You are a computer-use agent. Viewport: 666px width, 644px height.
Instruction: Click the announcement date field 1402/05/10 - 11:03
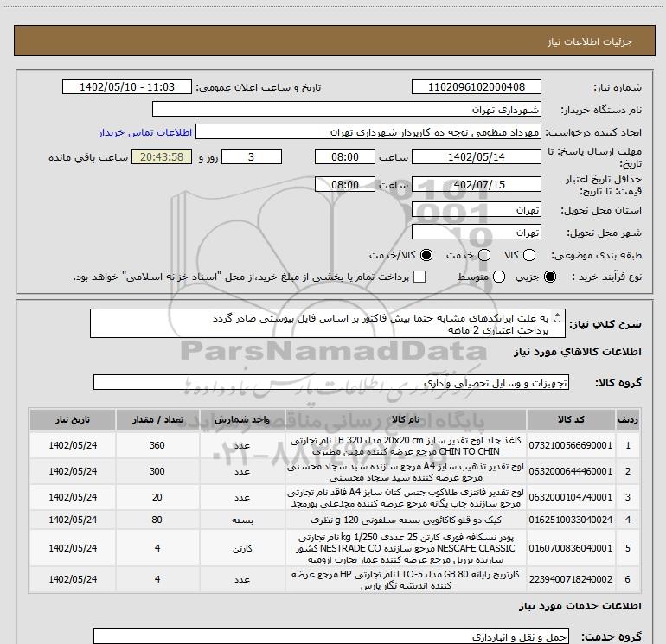127,86
